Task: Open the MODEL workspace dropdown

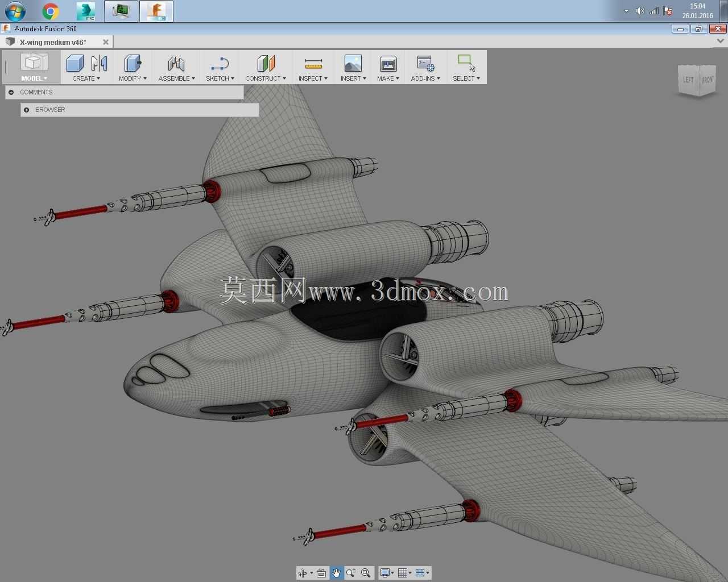Action: click(x=34, y=78)
